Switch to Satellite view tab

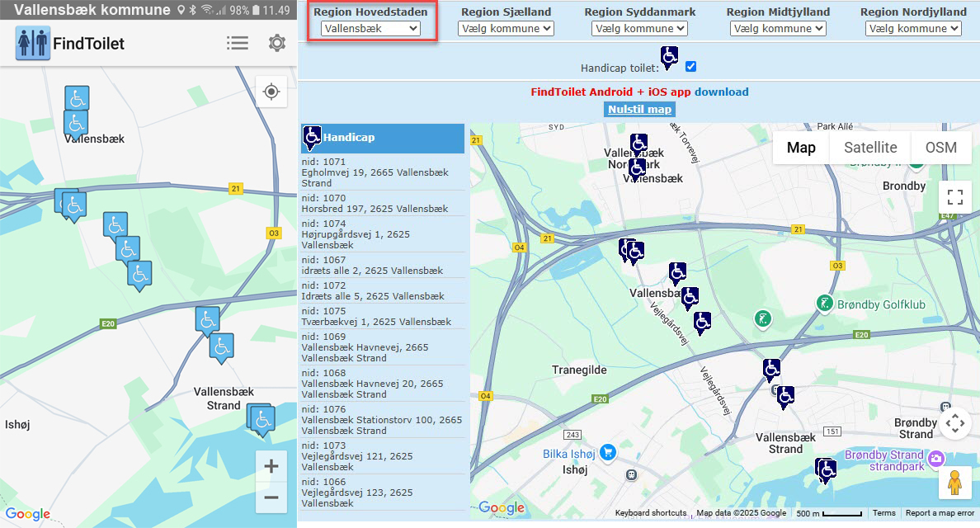[x=870, y=148]
